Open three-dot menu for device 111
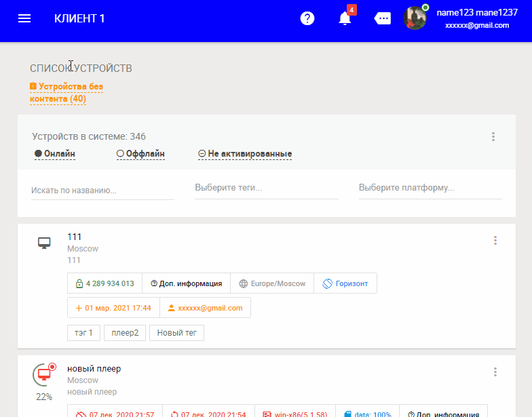 click(x=495, y=240)
